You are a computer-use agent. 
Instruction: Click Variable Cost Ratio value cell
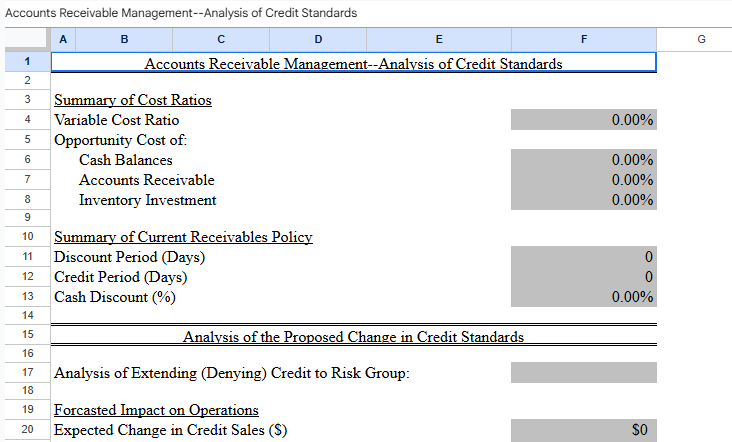pos(583,120)
